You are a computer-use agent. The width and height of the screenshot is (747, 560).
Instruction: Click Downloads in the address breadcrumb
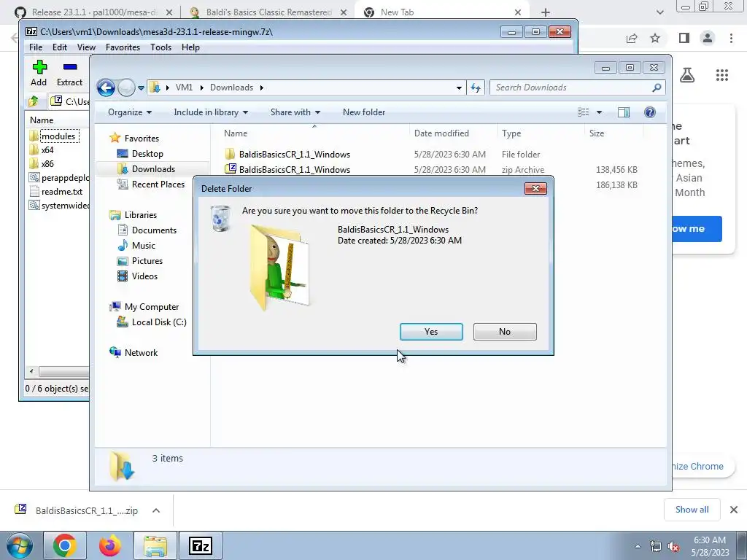point(231,87)
